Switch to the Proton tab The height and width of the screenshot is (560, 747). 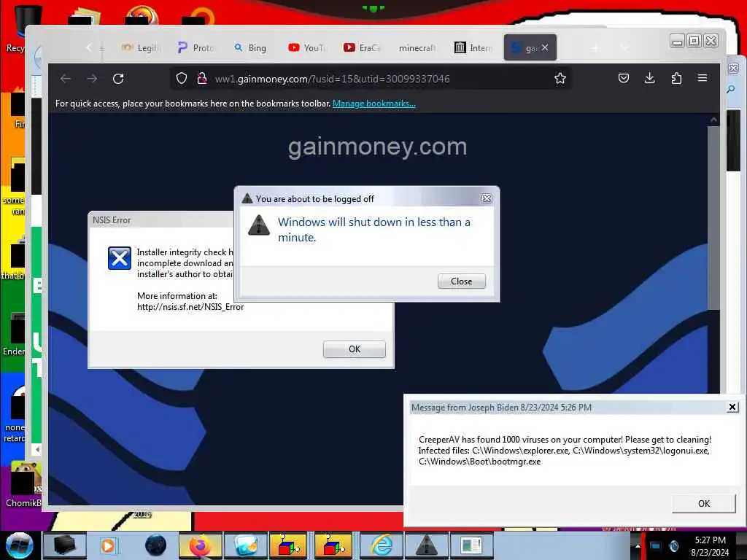(196, 47)
